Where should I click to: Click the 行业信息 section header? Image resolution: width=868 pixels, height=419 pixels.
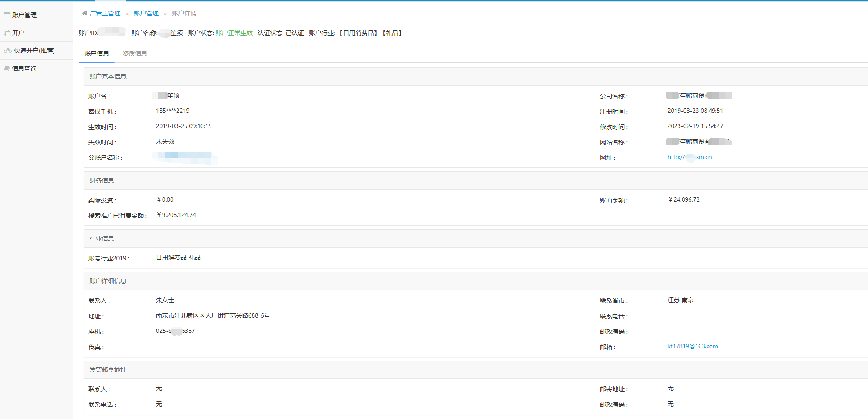[x=102, y=238]
